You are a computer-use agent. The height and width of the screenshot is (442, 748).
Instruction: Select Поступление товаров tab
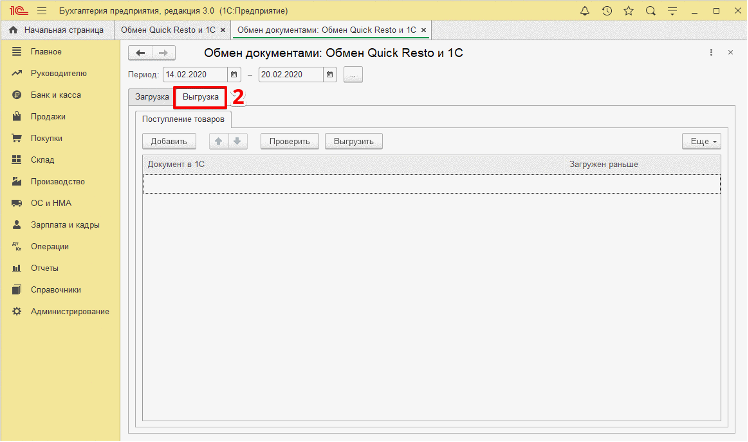(183, 119)
